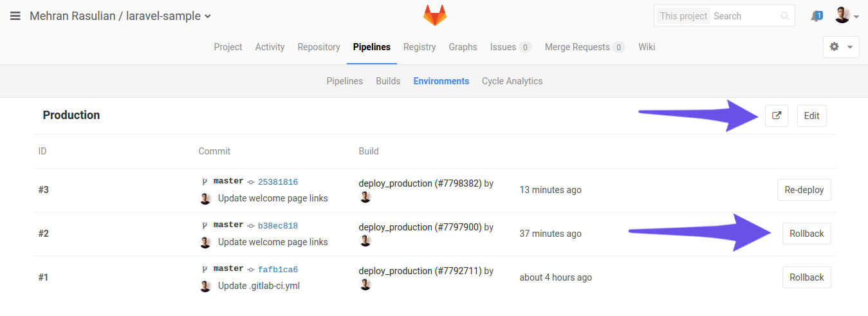Go to the Cycle Analytics sub-tab
This screenshot has width=868, height=316.
[512, 81]
